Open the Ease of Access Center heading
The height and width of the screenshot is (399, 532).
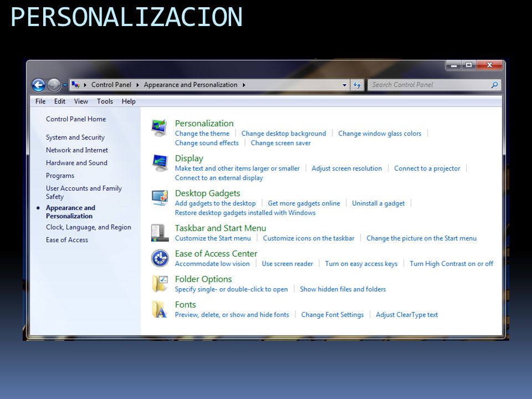click(216, 253)
